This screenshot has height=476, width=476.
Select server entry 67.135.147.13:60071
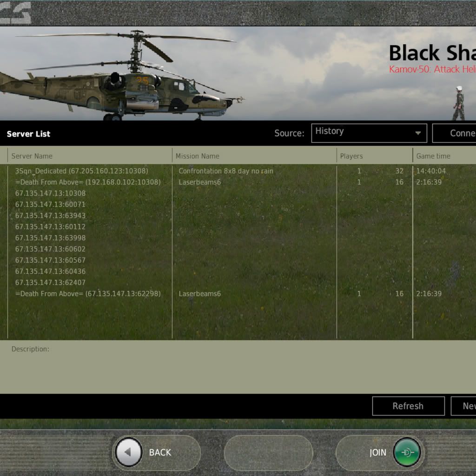point(50,205)
